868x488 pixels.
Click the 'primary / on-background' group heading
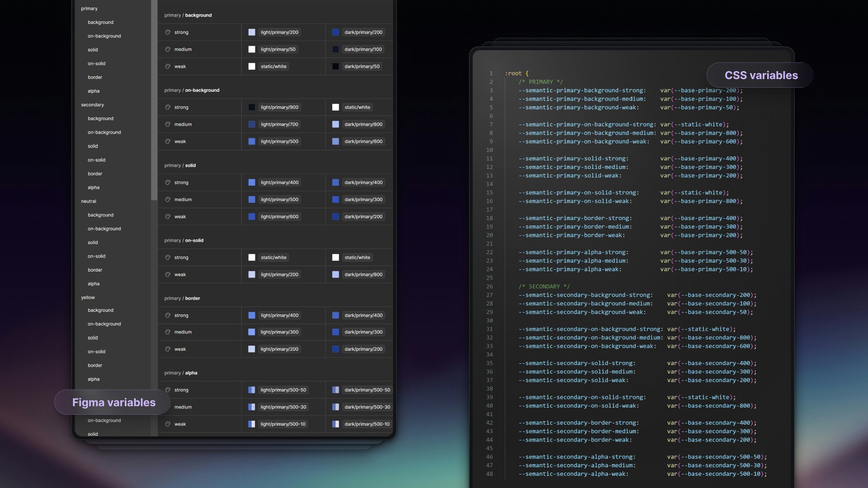(x=192, y=90)
